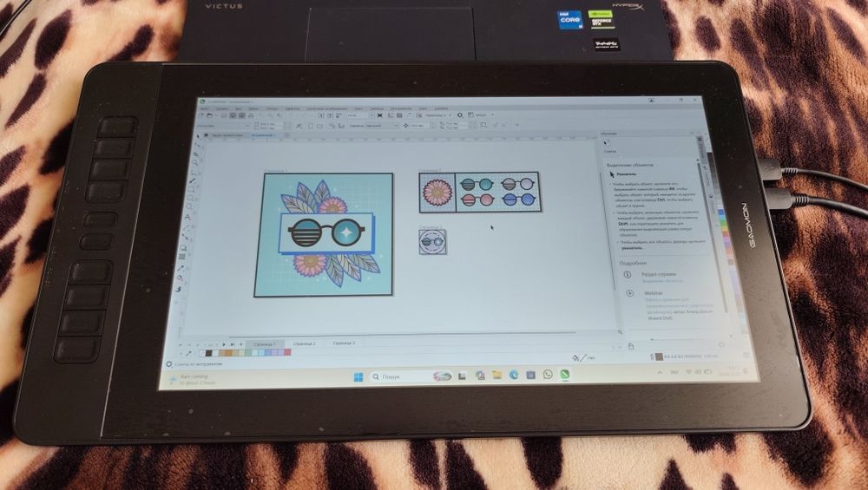Open the Эффекты menu
The width and height of the screenshot is (868, 490).
coord(293,108)
